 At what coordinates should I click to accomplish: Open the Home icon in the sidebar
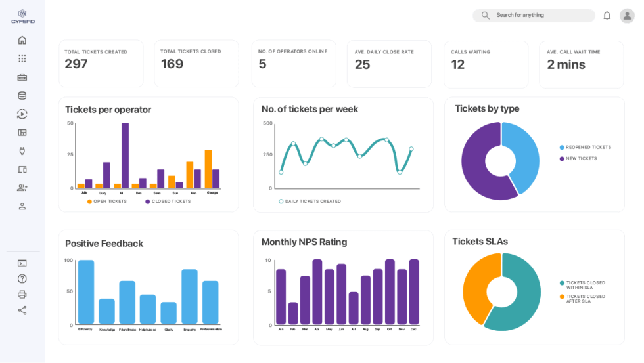pyautogui.click(x=22, y=40)
